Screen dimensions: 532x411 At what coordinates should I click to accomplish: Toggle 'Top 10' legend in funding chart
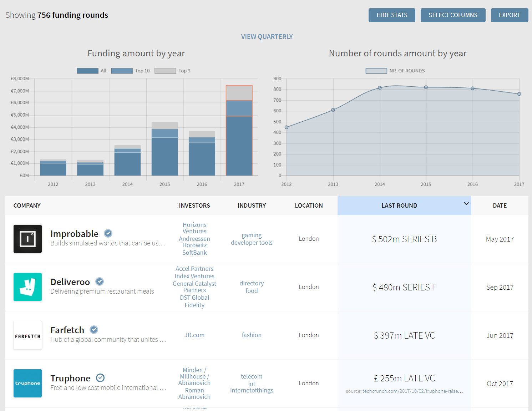pyautogui.click(x=130, y=71)
